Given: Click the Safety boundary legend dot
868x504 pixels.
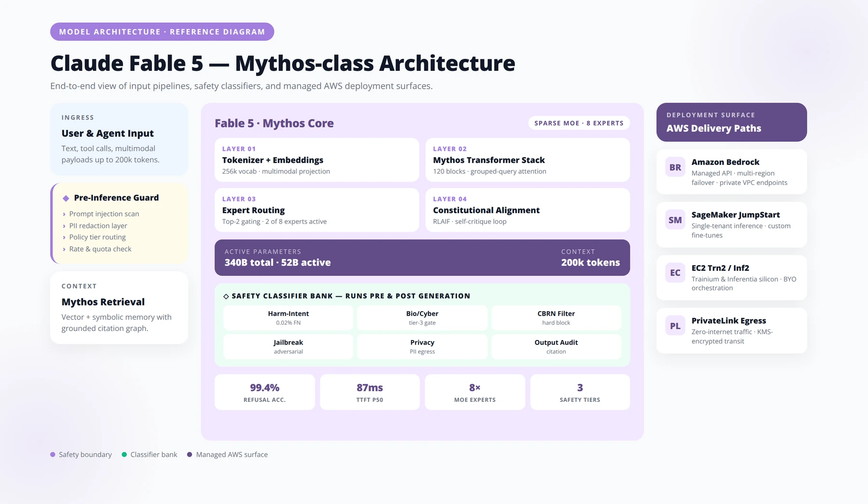Looking at the screenshot, I should tap(53, 454).
